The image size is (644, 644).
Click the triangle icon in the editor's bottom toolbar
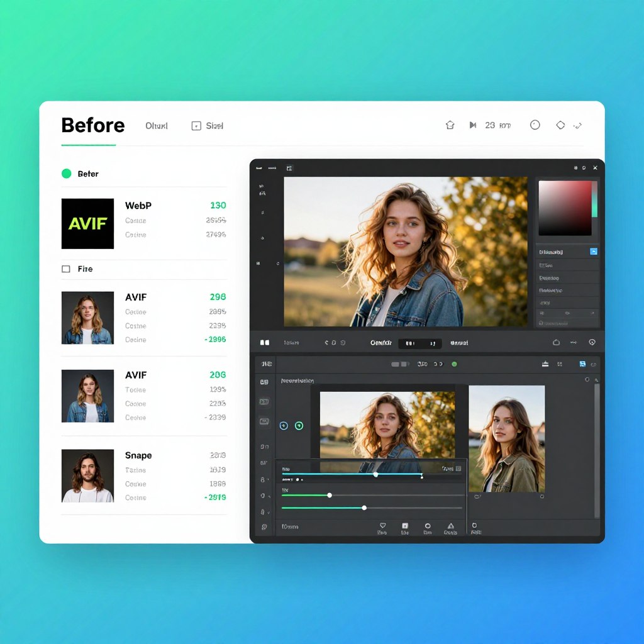[450, 526]
